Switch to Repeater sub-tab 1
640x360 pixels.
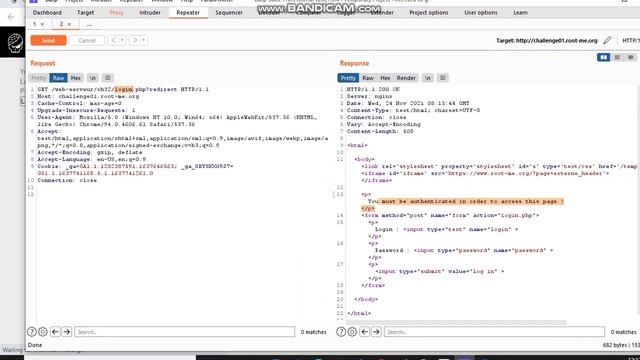(35, 24)
